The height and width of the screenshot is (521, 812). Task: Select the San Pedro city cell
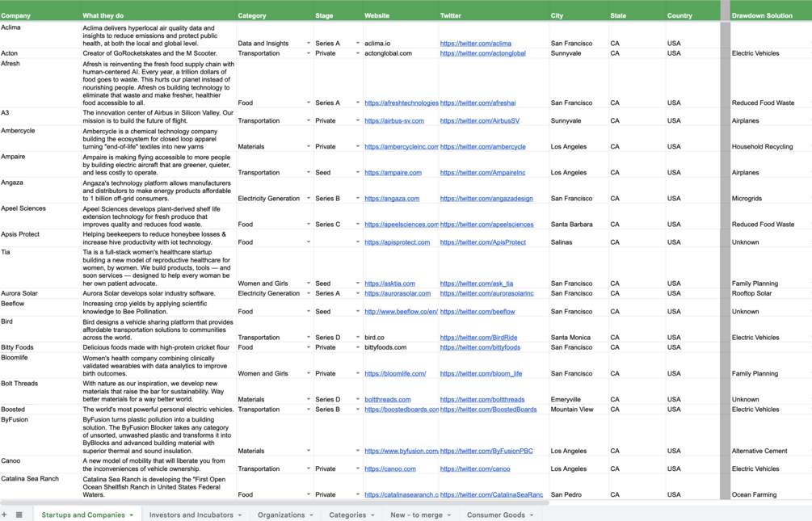click(578, 487)
